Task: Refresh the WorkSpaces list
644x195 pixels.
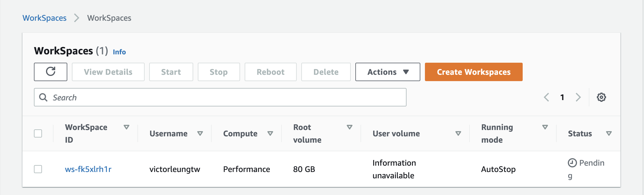Action: pyautogui.click(x=51, y=72)
